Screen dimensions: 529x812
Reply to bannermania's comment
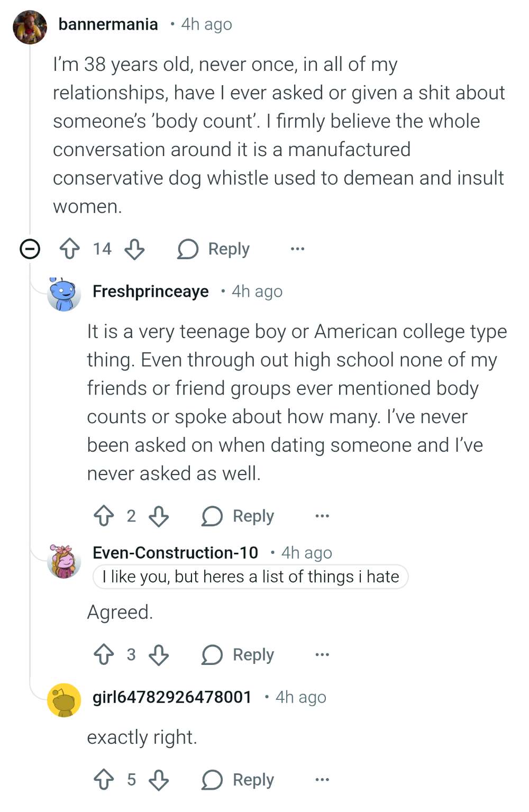pyautogui.click(x=214, y=249)
